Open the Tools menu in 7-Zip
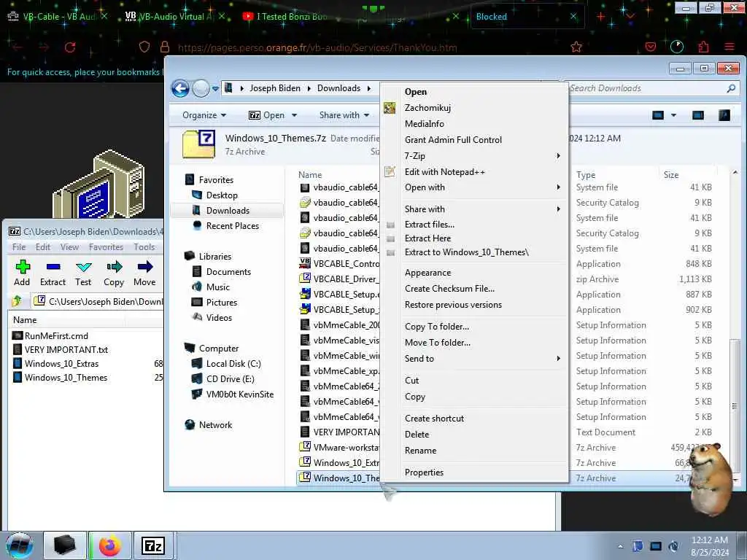Viewport: 747px width, 560px height. point(144,247)
